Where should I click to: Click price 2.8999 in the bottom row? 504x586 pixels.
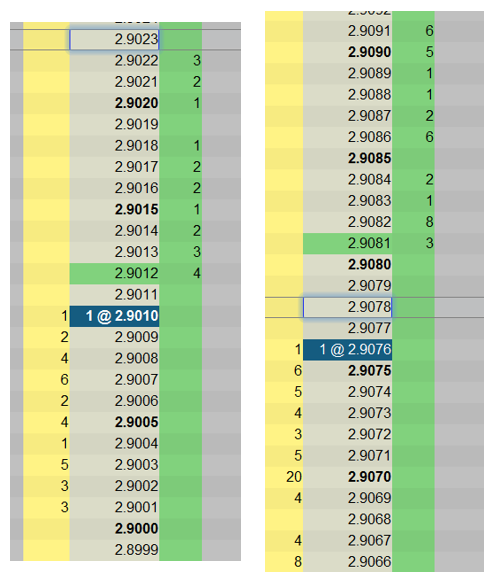[136, 550]
